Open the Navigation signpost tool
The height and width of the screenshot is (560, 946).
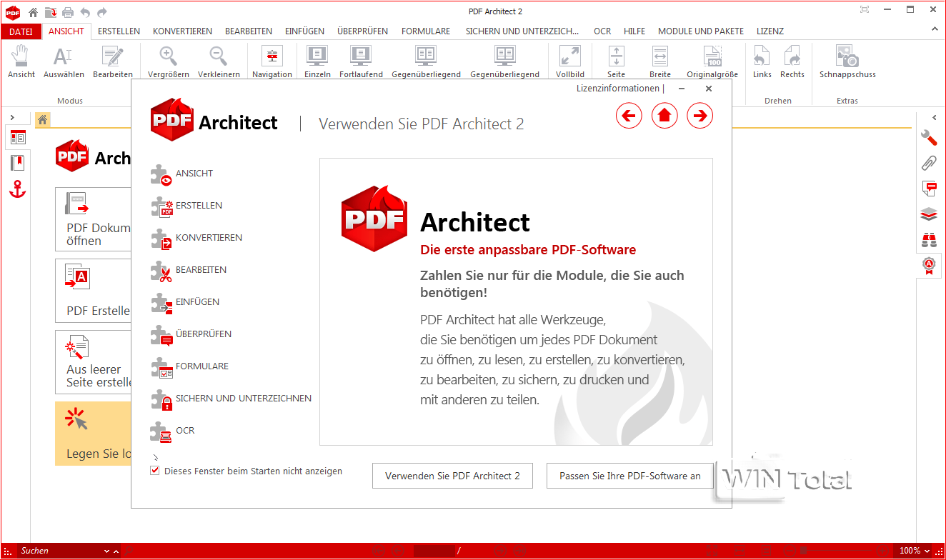[272, 61]
